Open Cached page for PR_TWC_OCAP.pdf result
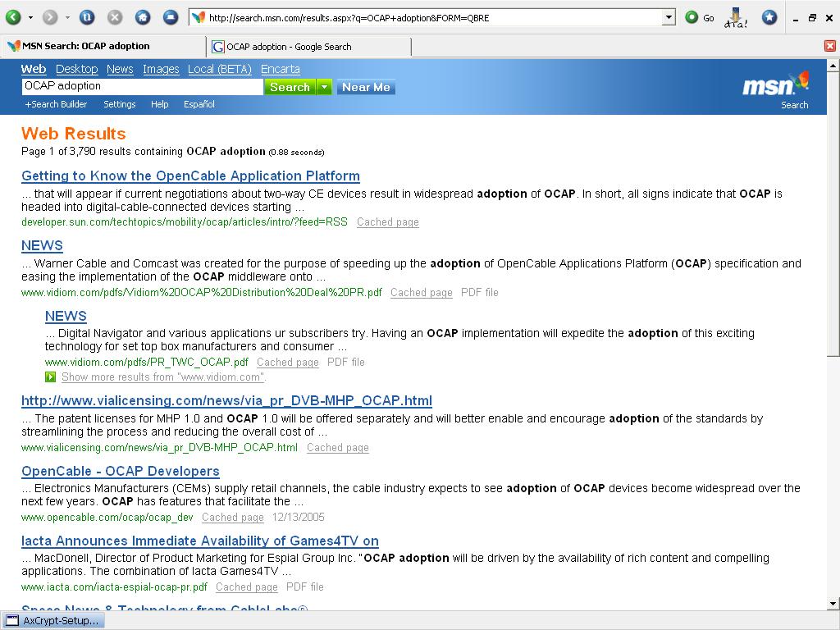Image resolution: width=840 pixels, height=630 pixels. pyautogui.click(x=288, y=362)
